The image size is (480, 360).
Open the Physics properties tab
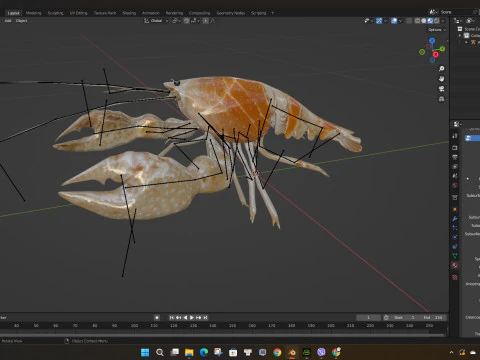[x=455, y=237]
